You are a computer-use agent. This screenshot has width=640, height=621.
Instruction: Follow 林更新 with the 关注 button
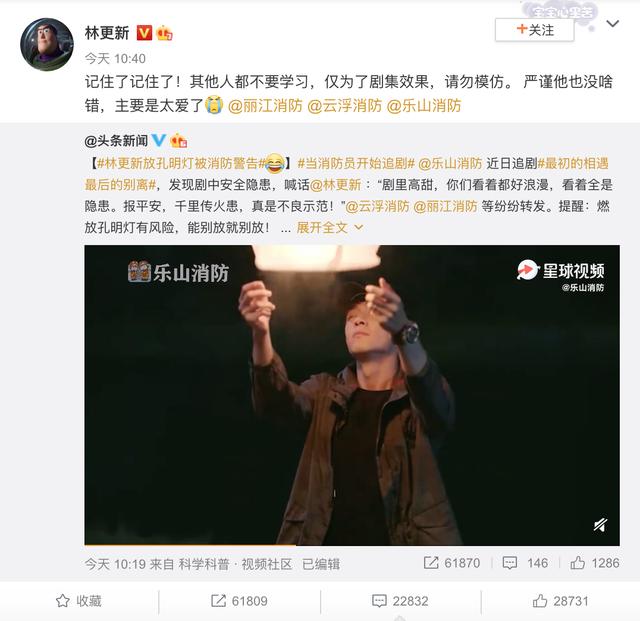(534, 30)
